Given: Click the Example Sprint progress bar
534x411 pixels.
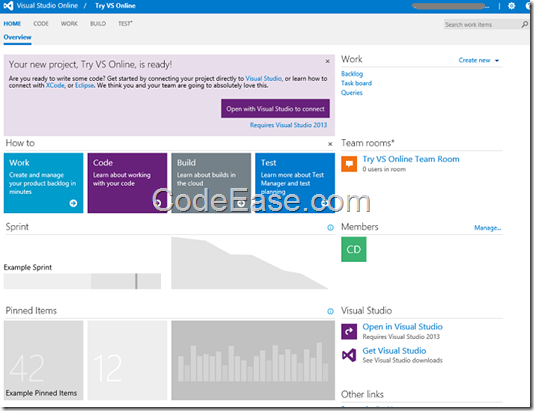Looking at the screenshot, I should coord(82,281).
